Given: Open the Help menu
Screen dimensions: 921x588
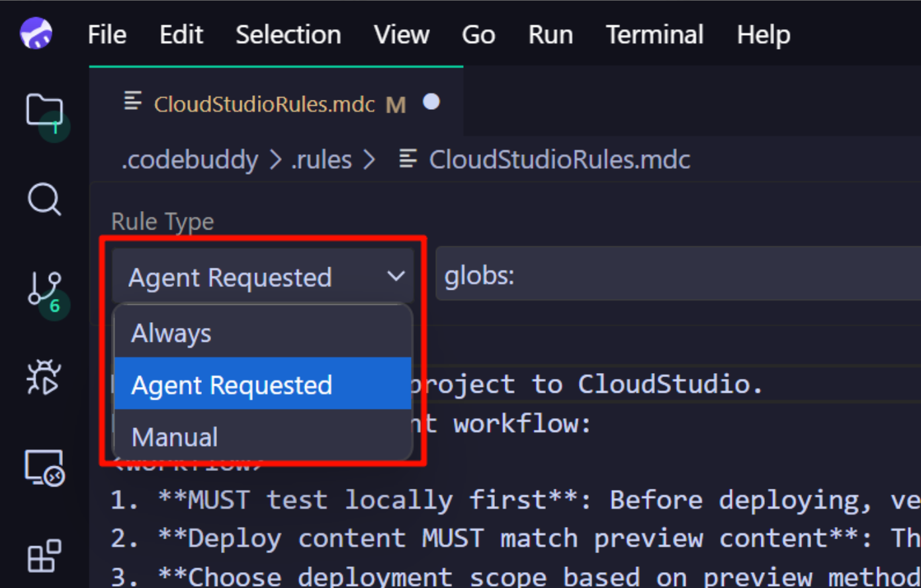Looking at the screenshot, I should click(x=762, y=34).
